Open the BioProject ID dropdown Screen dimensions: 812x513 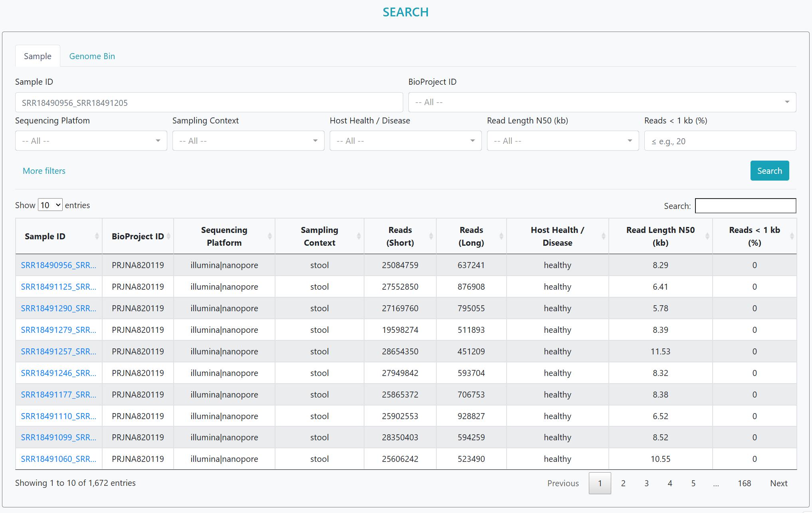point(602,102)
